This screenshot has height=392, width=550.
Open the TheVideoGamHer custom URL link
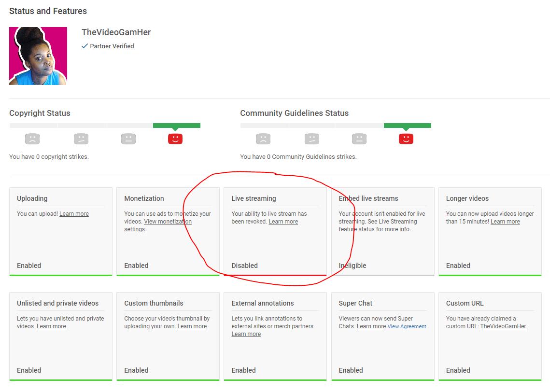503,326
